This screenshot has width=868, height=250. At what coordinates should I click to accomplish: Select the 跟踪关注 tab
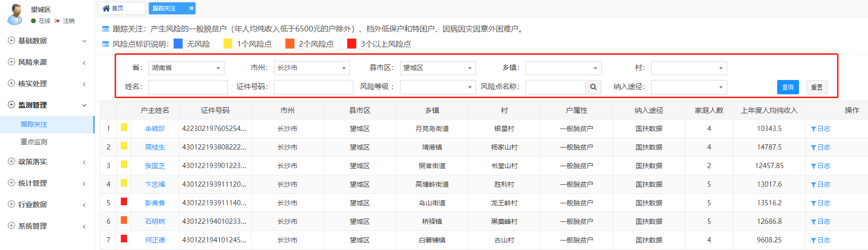tap(172, 8)
